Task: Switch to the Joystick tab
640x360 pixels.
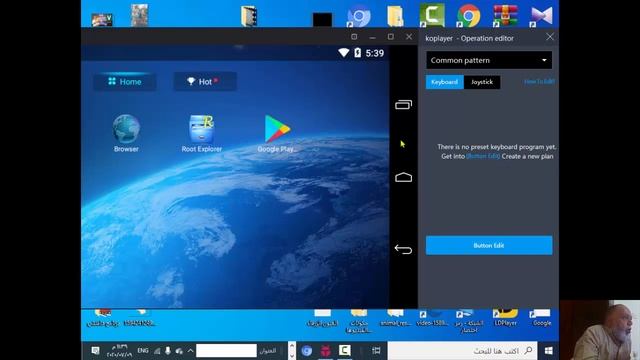Action: point(482,82)
